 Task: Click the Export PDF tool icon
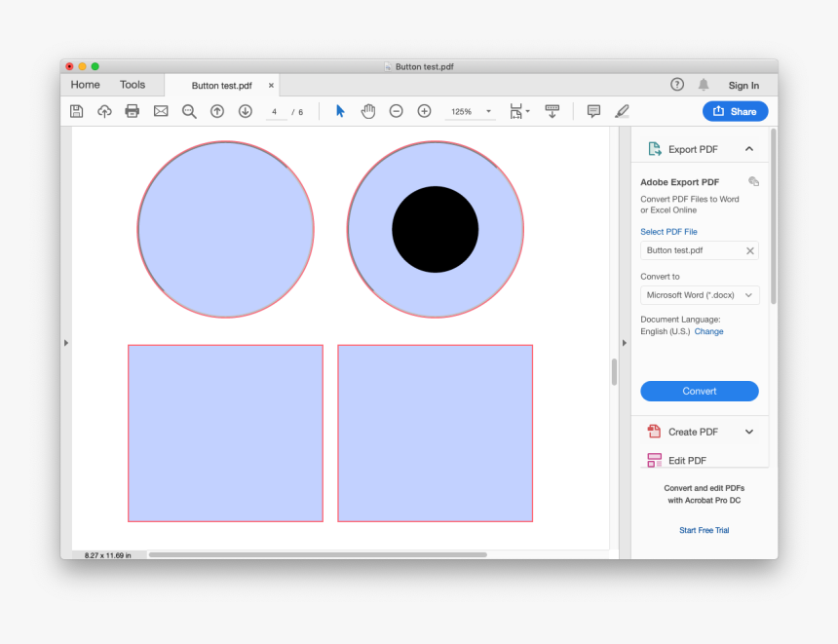click(654, 149)
